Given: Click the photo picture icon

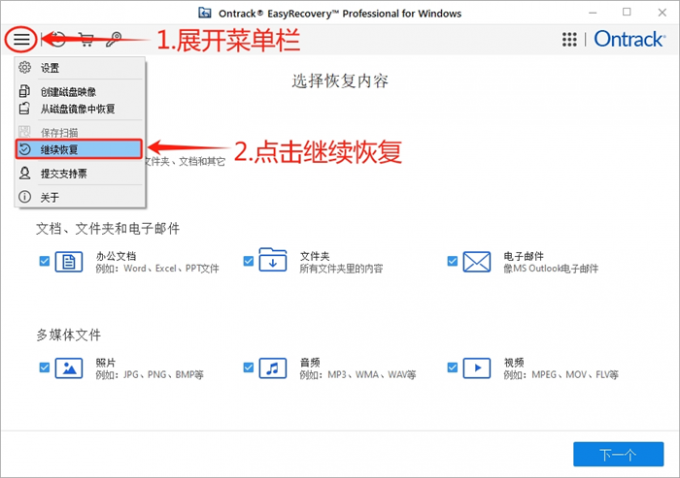Looking at the screenshot, I should 69,368.
